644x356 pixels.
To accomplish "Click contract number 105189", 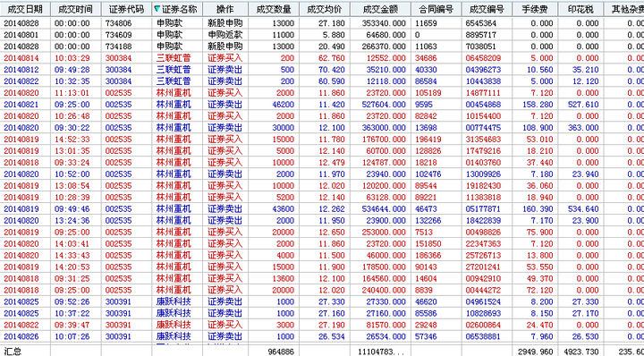I will [428, 93].
